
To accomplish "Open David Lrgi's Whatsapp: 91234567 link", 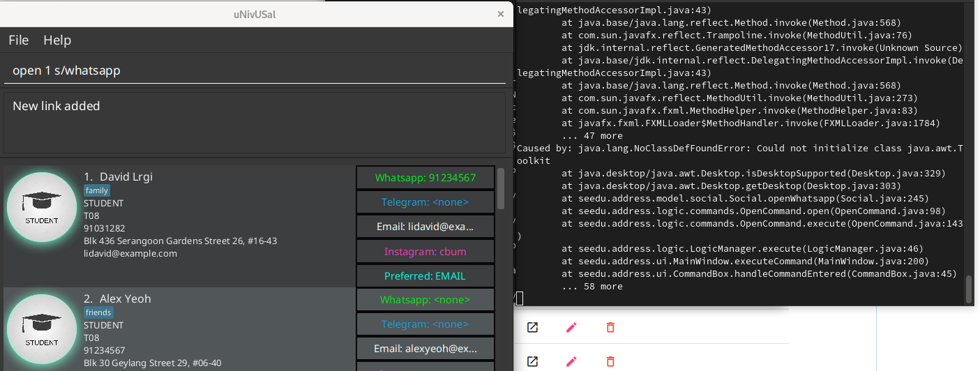I will [425, 178].
